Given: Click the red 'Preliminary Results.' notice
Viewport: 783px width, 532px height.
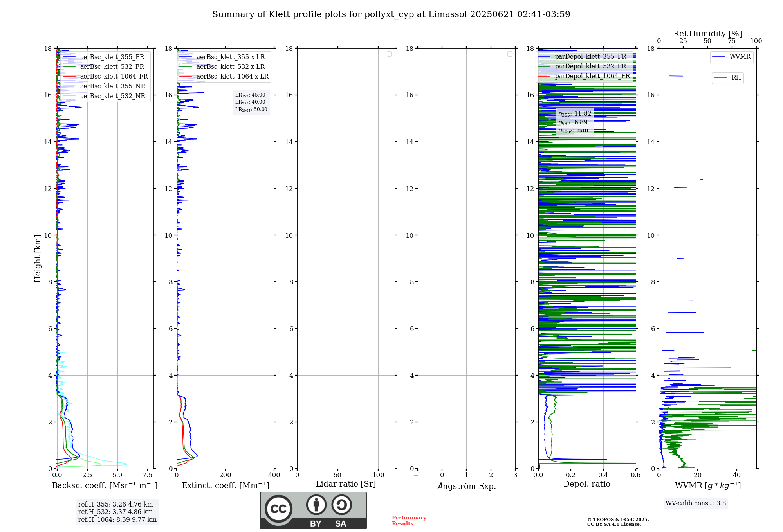Looking at the screenshot, I should coord(409,521).
